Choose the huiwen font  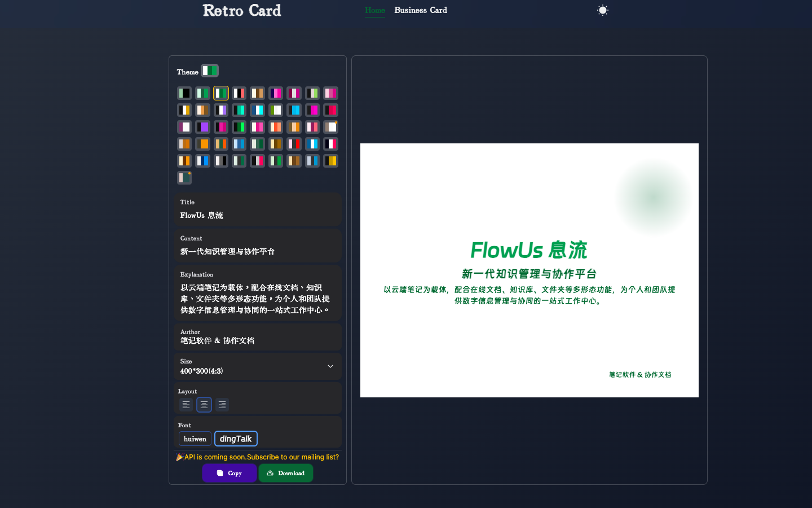tap(195, 439)
